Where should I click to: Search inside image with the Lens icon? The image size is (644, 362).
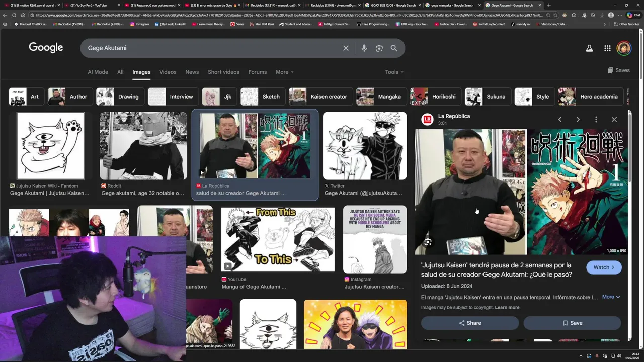428,242
